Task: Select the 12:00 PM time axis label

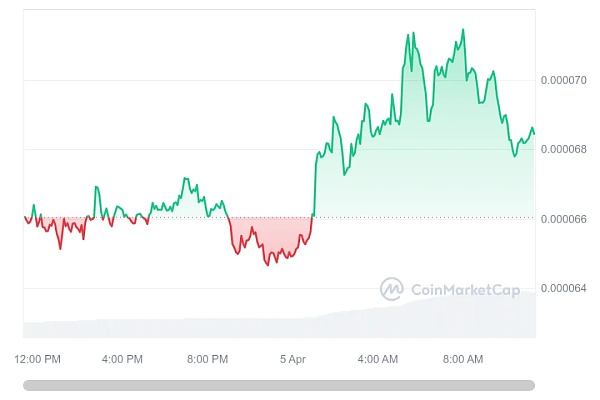Action: click(x=38, y=358)
